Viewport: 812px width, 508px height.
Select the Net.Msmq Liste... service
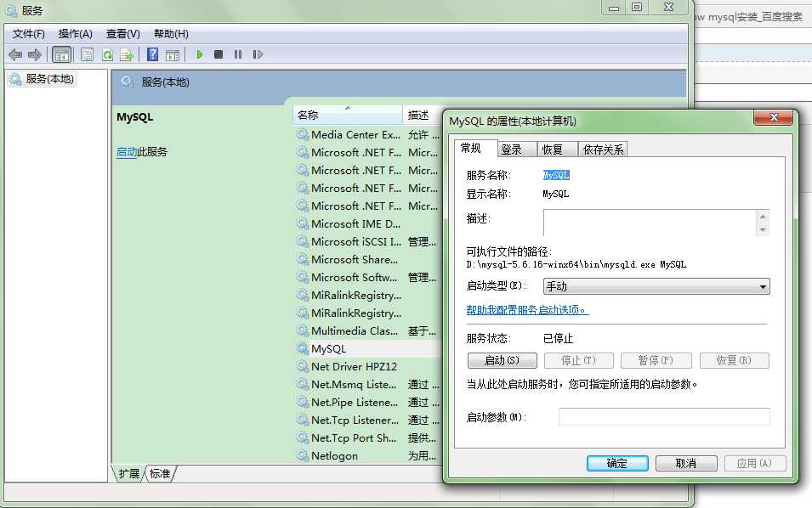369,384
